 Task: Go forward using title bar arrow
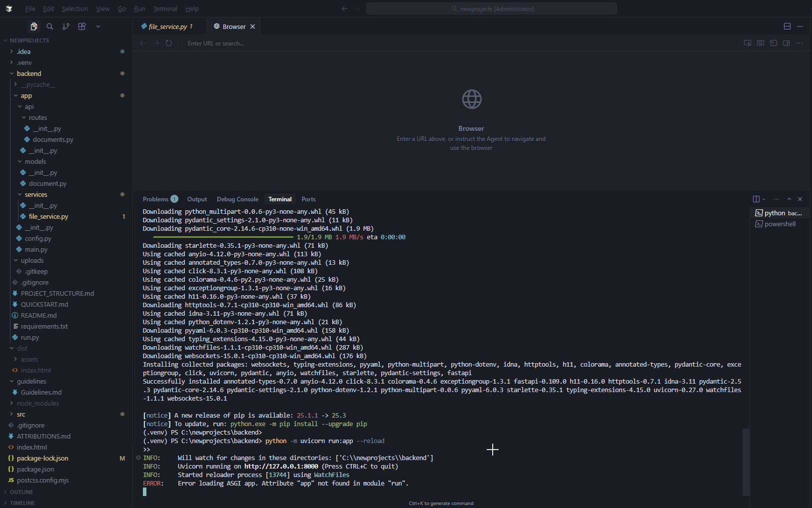(357, 8)
